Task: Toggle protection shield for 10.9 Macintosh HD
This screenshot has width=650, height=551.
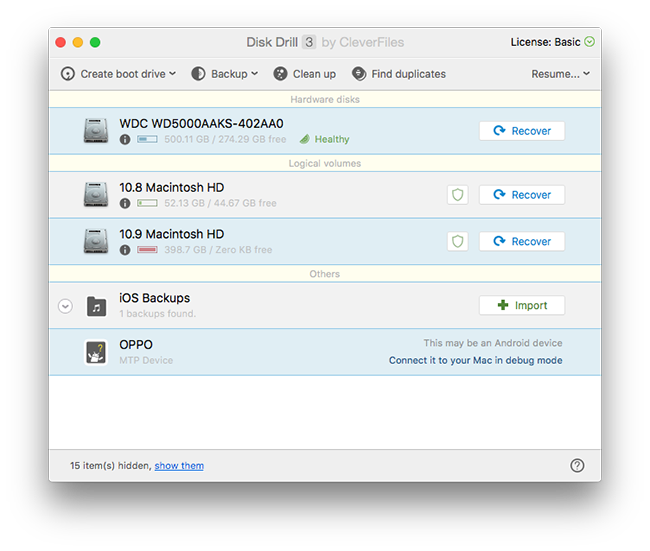Action: point(458,241)
